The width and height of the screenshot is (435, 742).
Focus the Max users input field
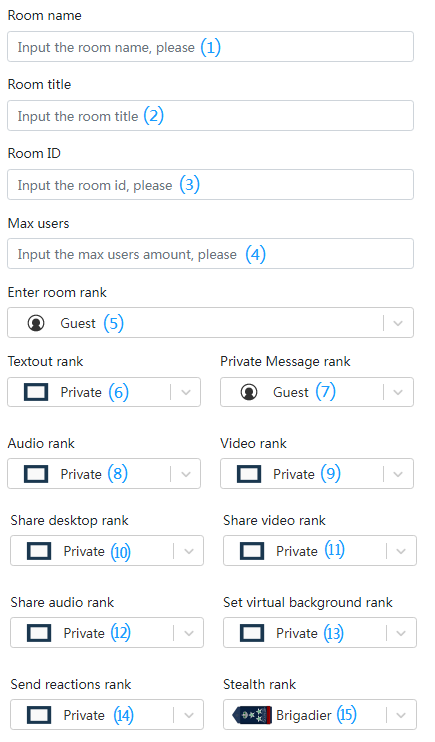tap(211, 254)
